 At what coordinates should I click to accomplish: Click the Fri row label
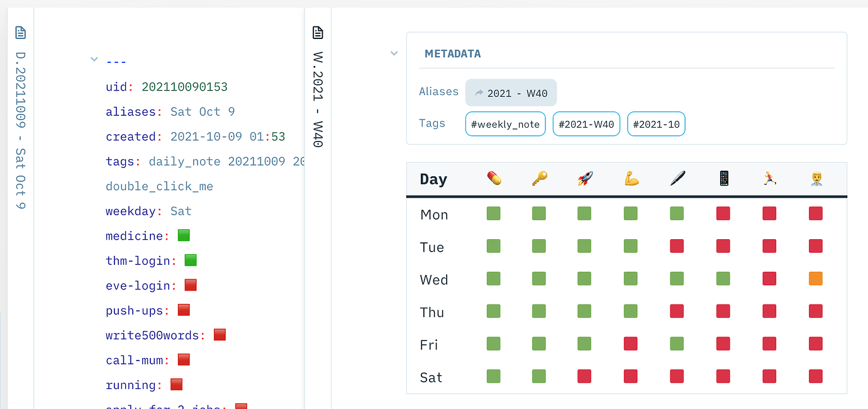point(429,345)
